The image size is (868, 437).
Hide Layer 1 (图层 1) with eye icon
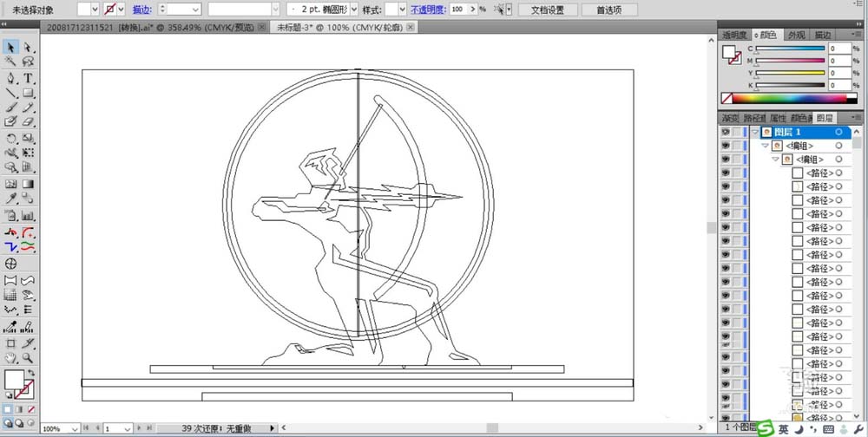click(725, 132)
